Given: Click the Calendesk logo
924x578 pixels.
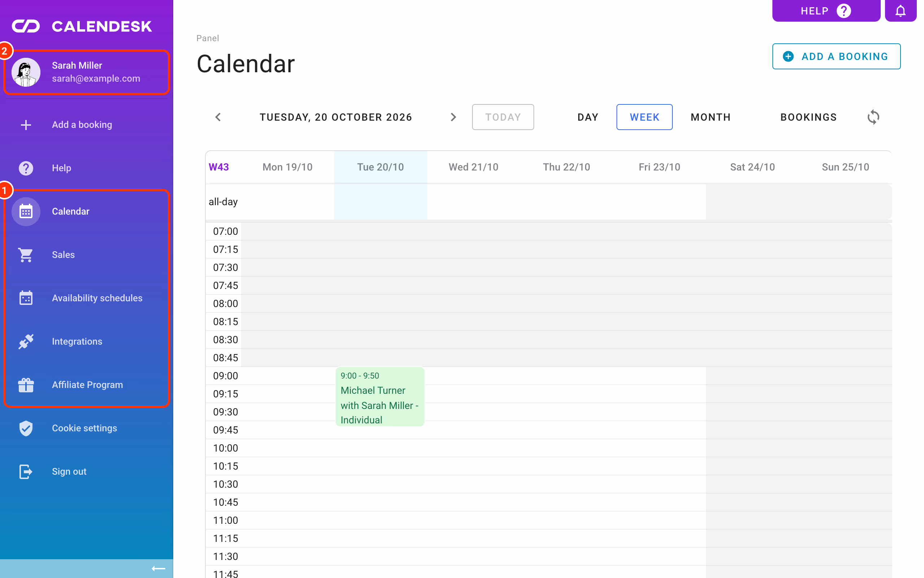Looking at the screenshot, I should pos(82,26).
